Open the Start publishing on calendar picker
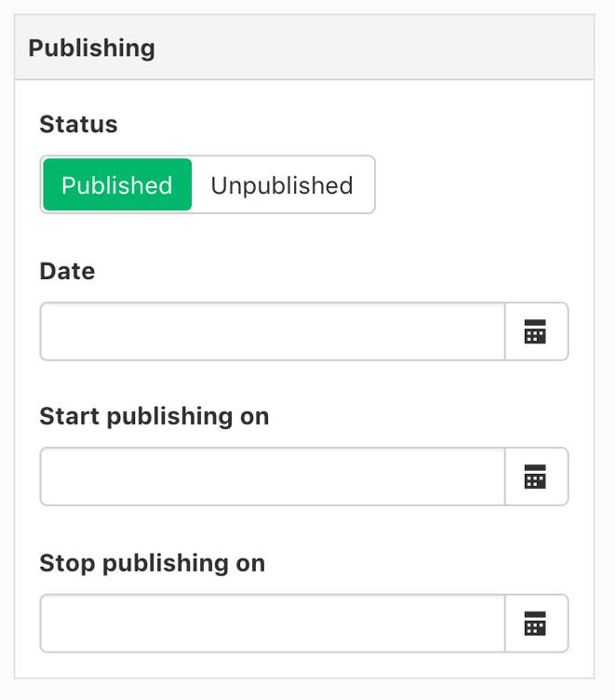Screen dimensions: 615x700 point(536,477)
